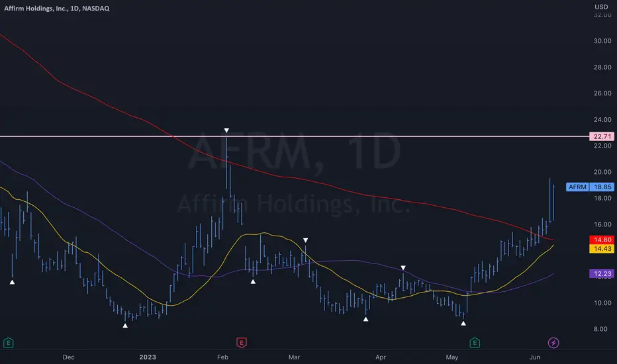Image resolution: width=617 pixels, height=364 pixels.
Task: Click the blue AFRM ticker label
Action: click(x=577, y=187)
